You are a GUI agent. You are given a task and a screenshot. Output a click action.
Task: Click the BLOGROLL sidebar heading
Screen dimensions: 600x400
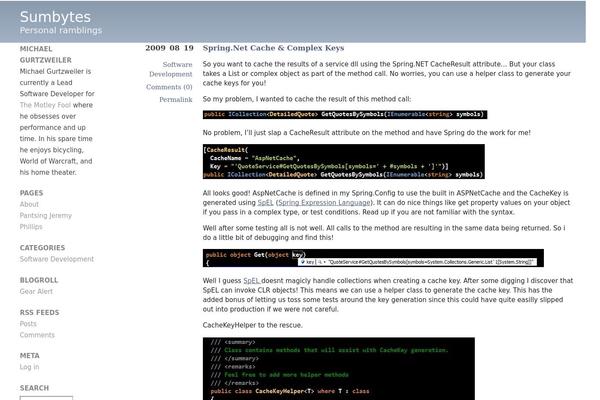[x=39, y=280]
